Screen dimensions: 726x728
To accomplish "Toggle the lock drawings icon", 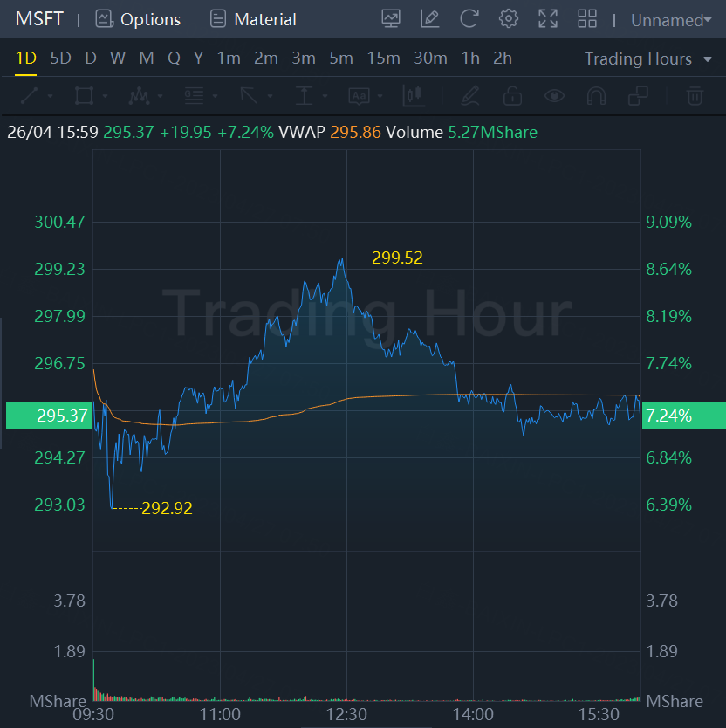I will coord(512,96).
